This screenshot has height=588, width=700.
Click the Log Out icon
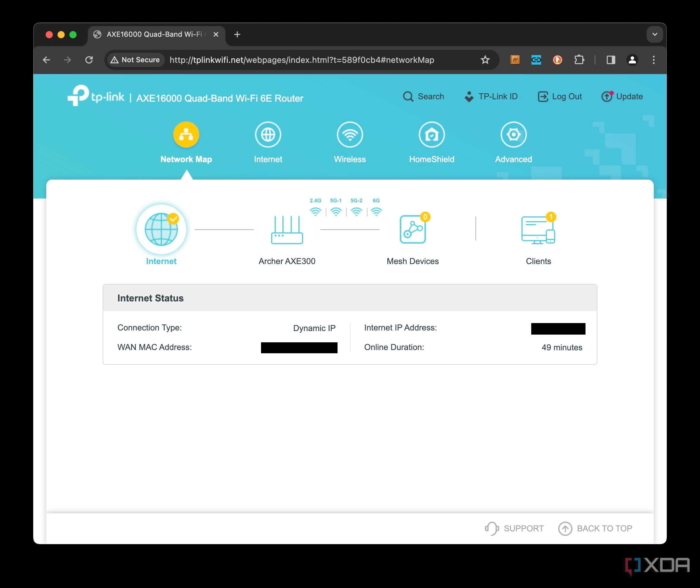coord(543,97)
